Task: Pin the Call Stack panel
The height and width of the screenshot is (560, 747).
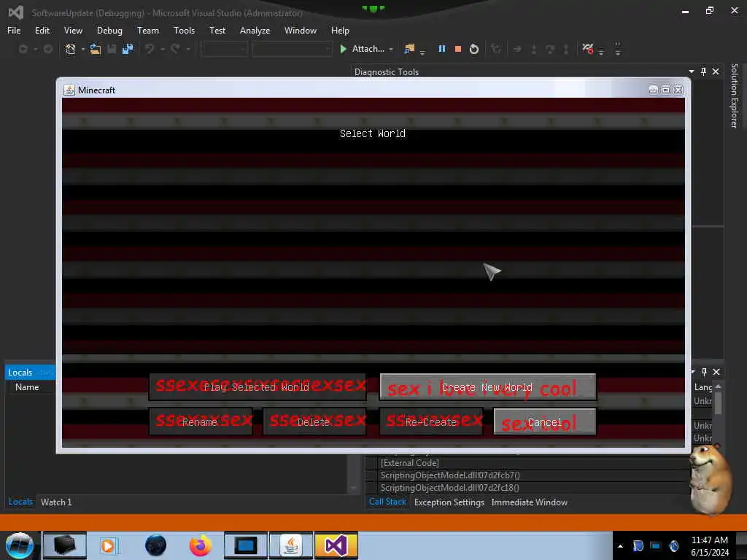Action: coord(704,372)
